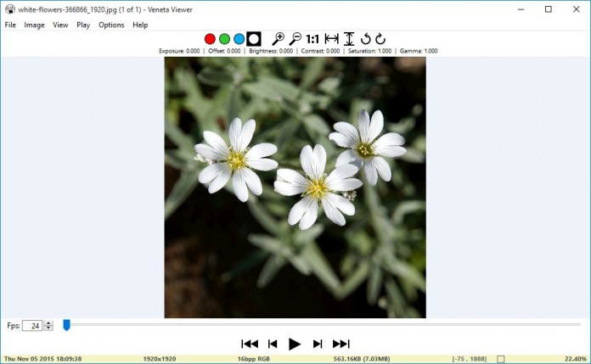
Task: Toggle the green channel button
Action: tap(224, 39)
